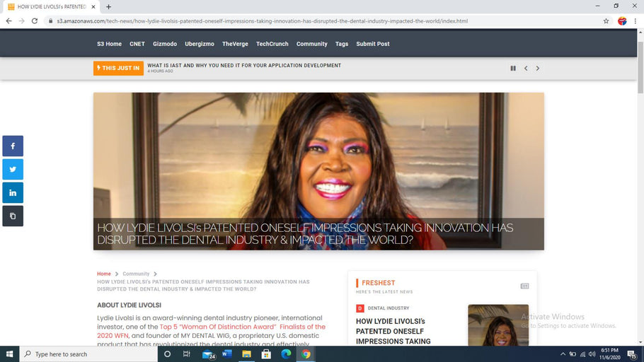Open Mail app on taskbar
644x362 pixels.
[x=208, y=354]
